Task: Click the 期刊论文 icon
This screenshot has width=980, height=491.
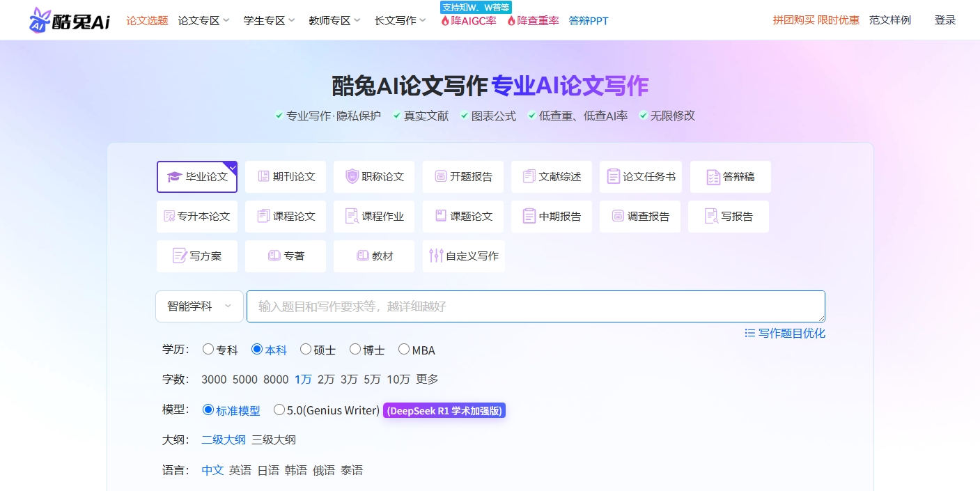Action: (264, 176)
